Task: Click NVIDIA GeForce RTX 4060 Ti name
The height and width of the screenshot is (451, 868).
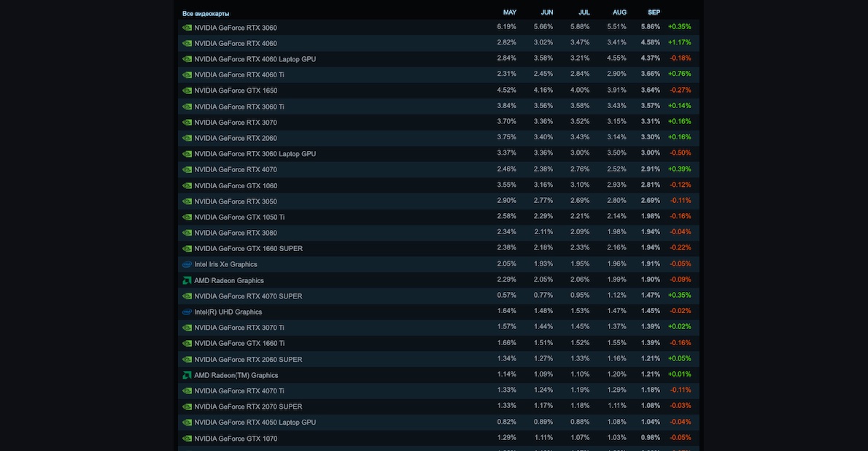Action: point(239,74)
